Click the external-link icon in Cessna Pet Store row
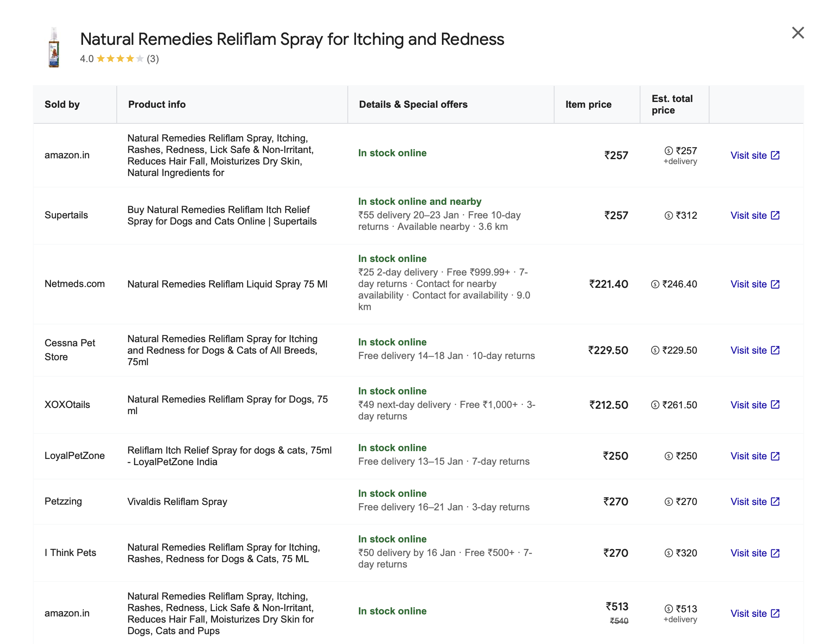 pyautogui.click(x=775, y=350)
